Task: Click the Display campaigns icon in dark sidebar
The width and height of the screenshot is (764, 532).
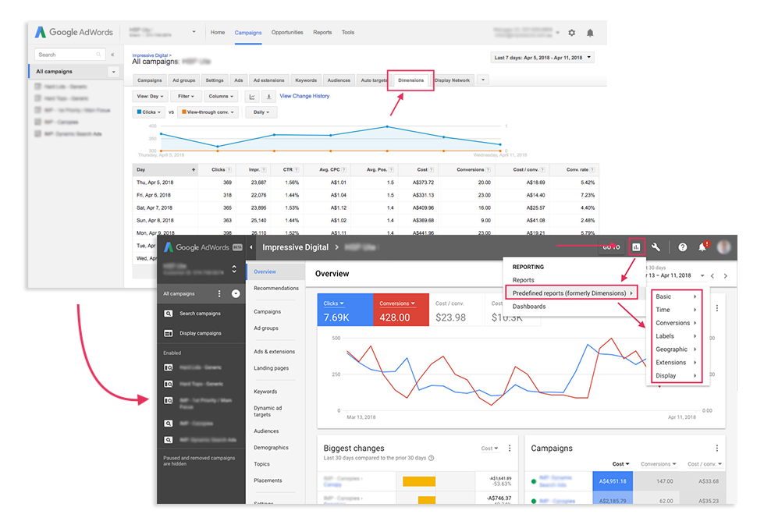Action: tap(168, 333)
